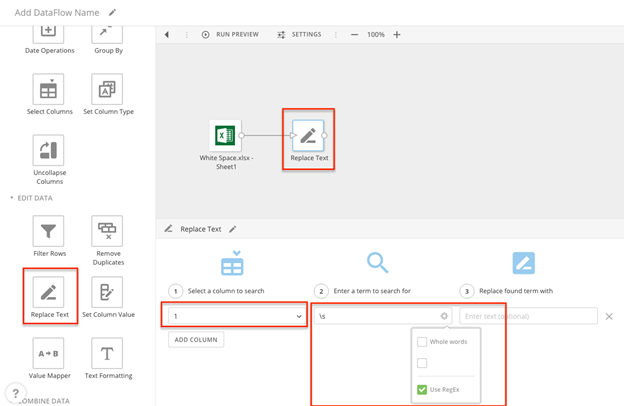Edit the DataFlow name pencil icon
The width and height of the screenshot is (624, 406).
click(113, 13)
